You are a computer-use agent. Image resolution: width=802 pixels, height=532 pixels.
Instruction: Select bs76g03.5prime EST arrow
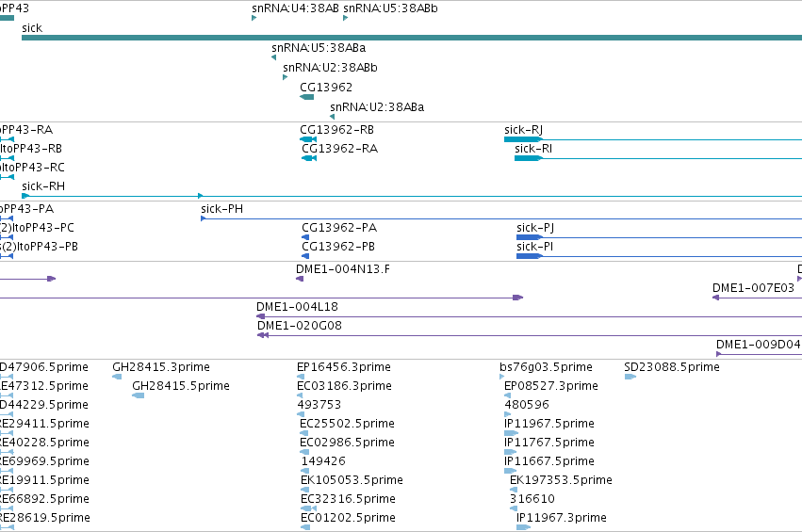tap(501, 378)
